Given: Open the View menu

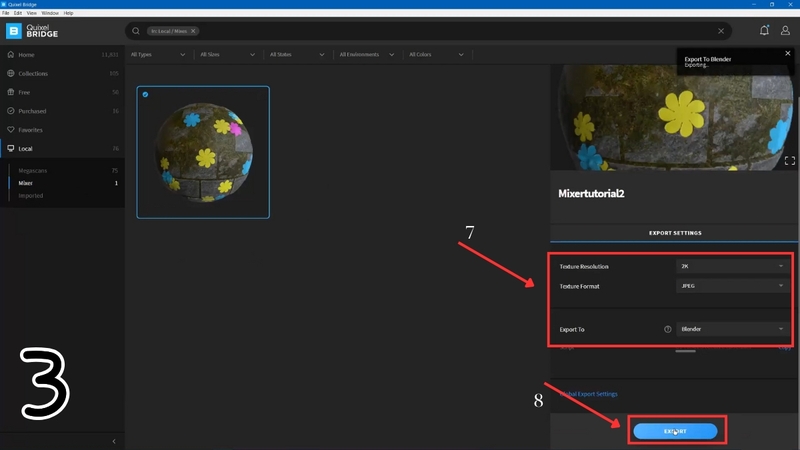Looking at the screenshot, I should click(32, 13).
